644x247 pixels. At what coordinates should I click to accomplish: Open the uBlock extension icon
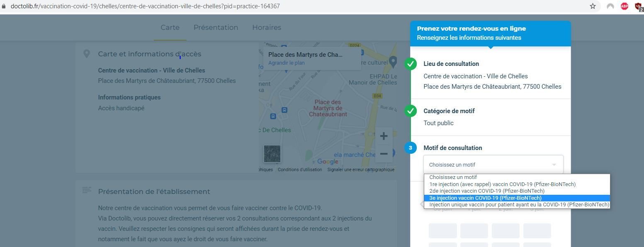click(639, 6)
